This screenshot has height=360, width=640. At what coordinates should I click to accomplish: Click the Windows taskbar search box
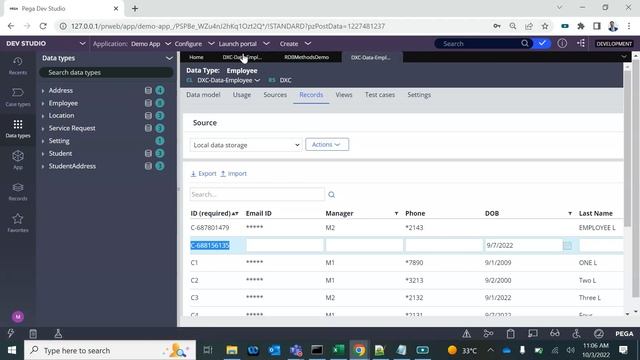point(110,350)
